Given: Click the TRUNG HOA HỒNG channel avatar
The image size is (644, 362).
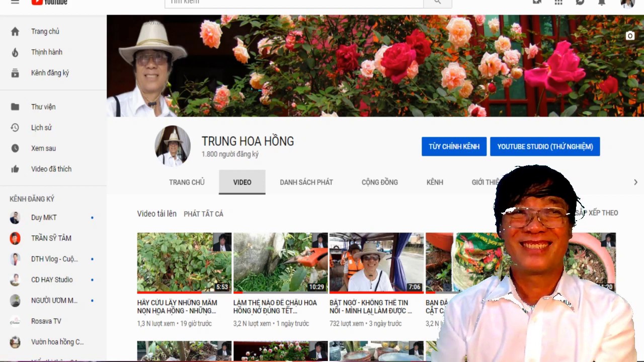Looking at the screenshot, I should point(173,146).
